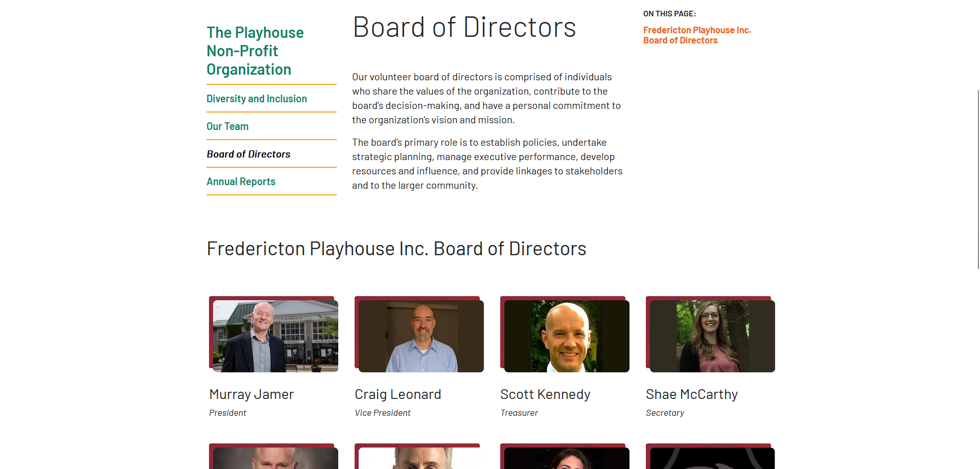Click the Fredericton Playhouse Inc. Board section heading

coord(396,249)
